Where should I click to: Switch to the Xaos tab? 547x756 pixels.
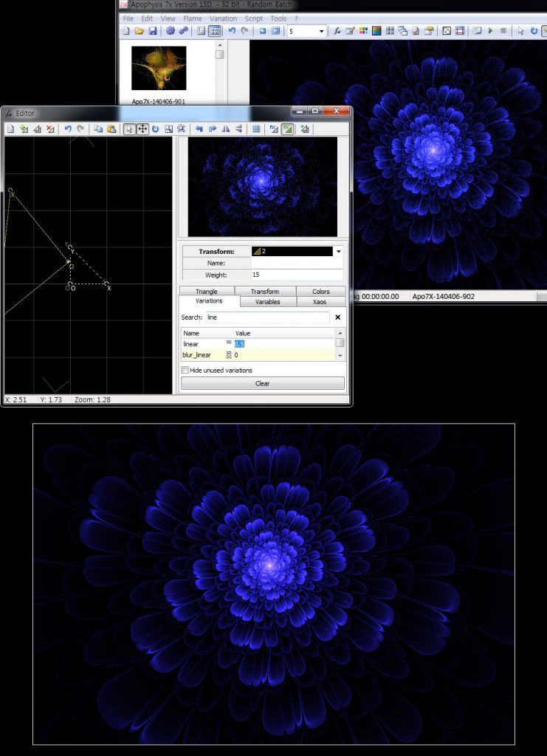click(x=320, y=302)
